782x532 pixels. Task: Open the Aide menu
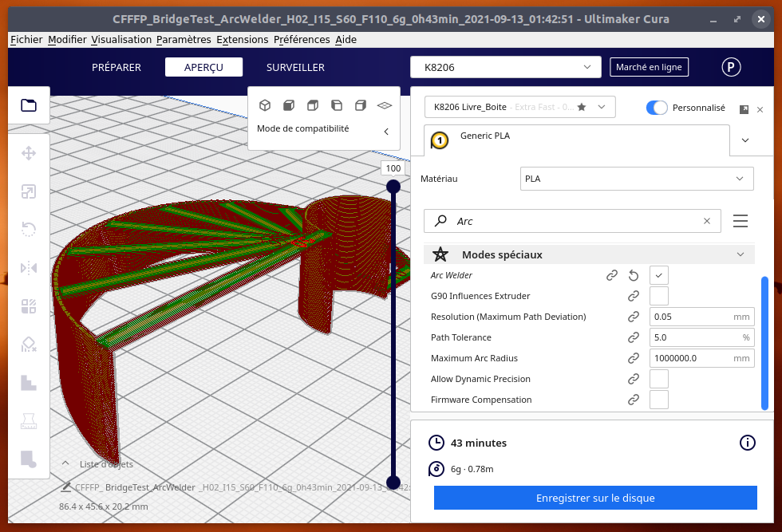pyautogui.click(x=346, y=39)
